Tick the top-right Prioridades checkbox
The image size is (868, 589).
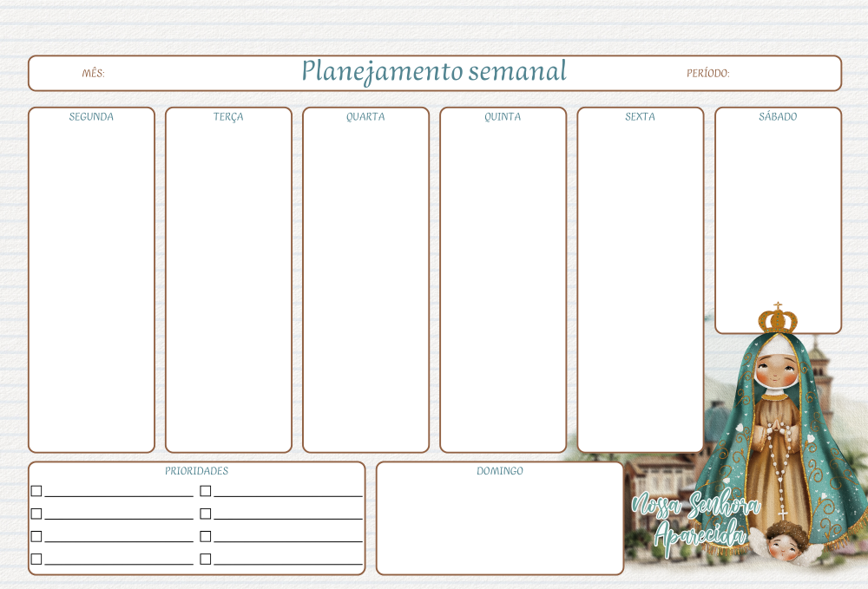pos(206,491)
